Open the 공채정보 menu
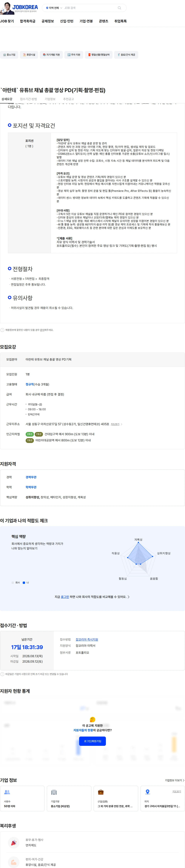 pyautogui.click(x=47, y=21)
